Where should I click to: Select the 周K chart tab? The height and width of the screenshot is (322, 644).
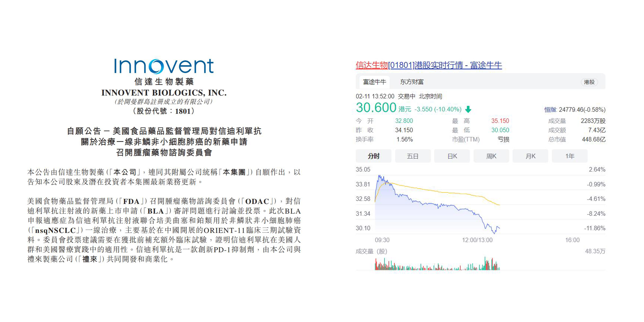click(491, 156)
